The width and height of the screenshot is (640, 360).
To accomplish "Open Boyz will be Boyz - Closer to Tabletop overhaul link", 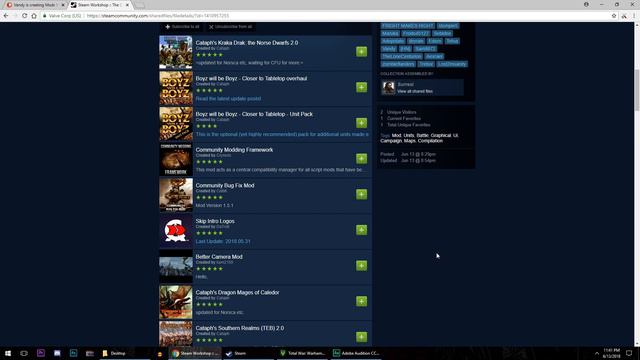I will tap(251, 78).
